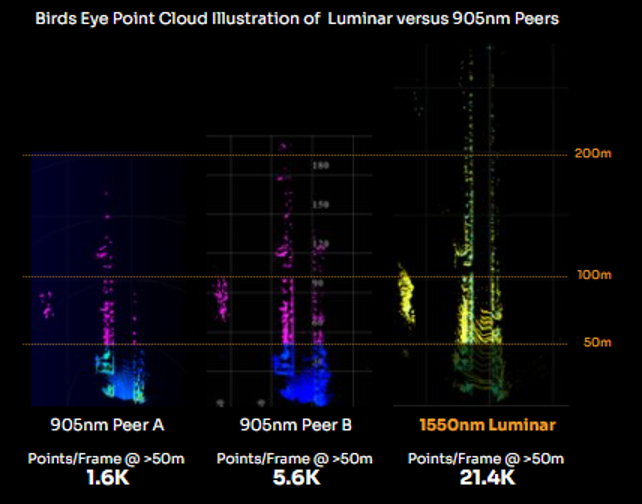Click the 21.4K points value
The width and height of the screenshot is (642, 504).
tap(488, 477)
